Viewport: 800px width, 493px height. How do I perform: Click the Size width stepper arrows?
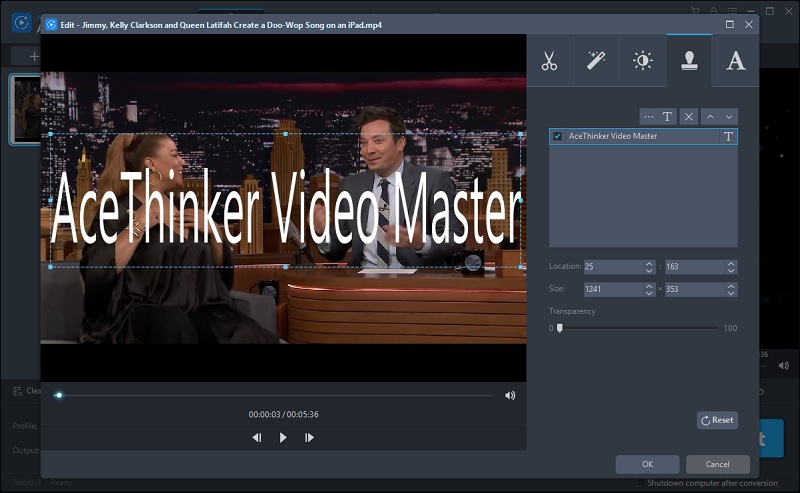click(x=648, y=289)
